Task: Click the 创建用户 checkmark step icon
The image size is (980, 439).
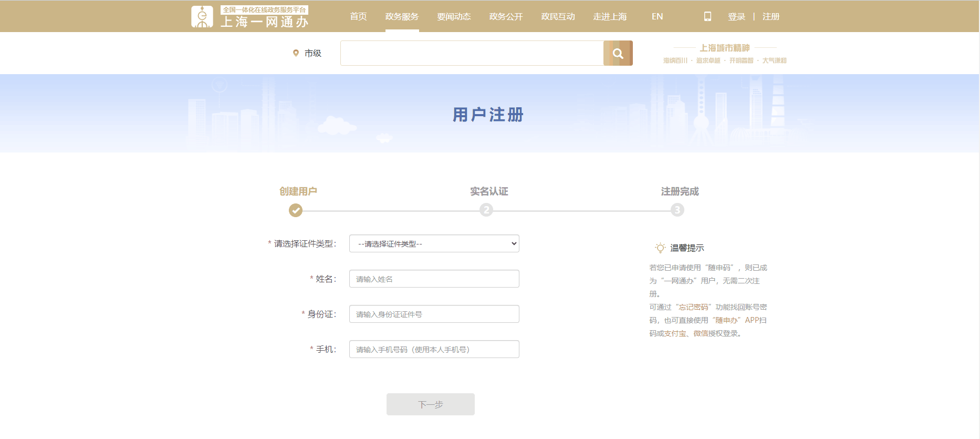Action: [296, 210]
